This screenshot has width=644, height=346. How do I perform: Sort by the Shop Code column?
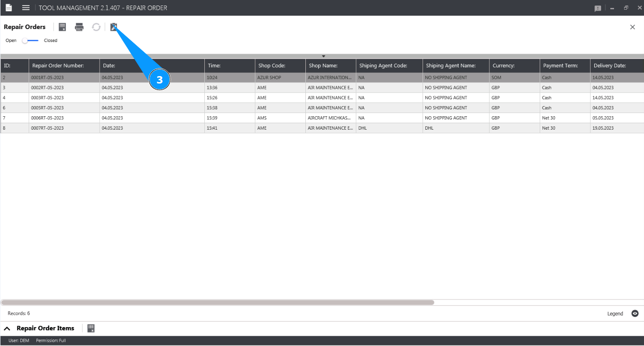tap(280, 66)
